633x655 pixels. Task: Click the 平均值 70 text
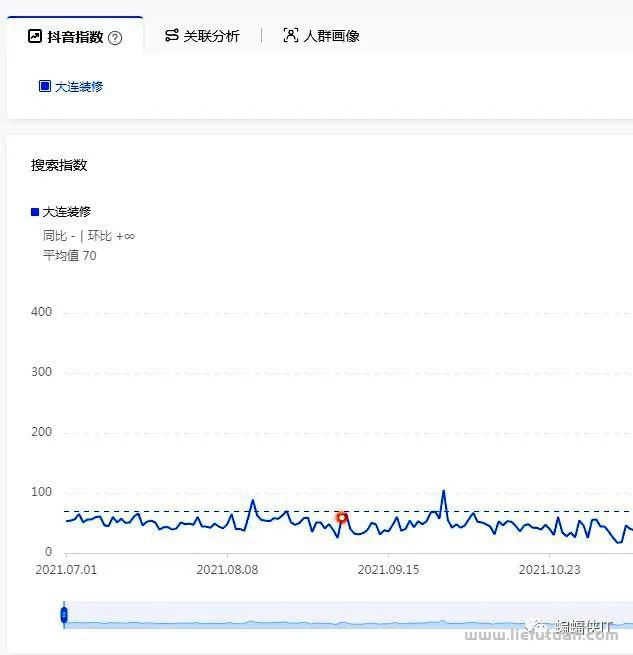pos(69,255)
